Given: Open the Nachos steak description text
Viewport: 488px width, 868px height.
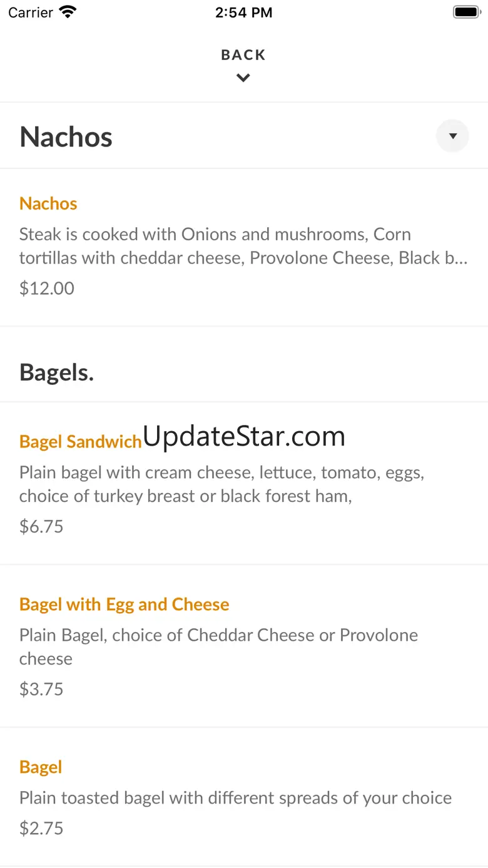Looking at the screenshot, I should [243, 246].
